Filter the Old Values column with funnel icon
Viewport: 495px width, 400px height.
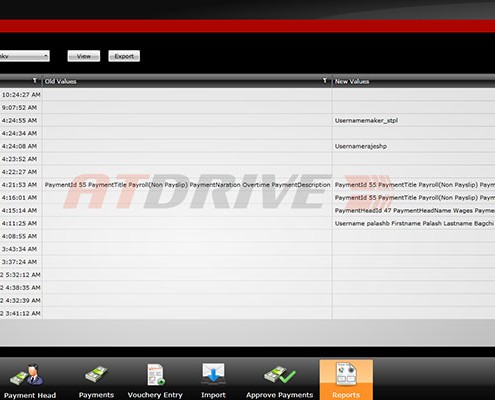coord(324,81)
